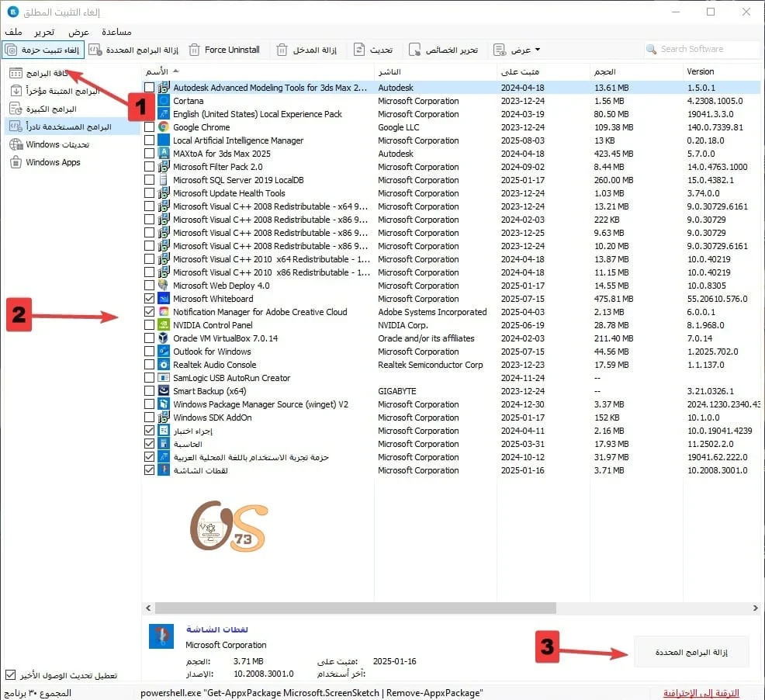
Task: Click the Windows Apps bag icon
Action: (16, 162)
